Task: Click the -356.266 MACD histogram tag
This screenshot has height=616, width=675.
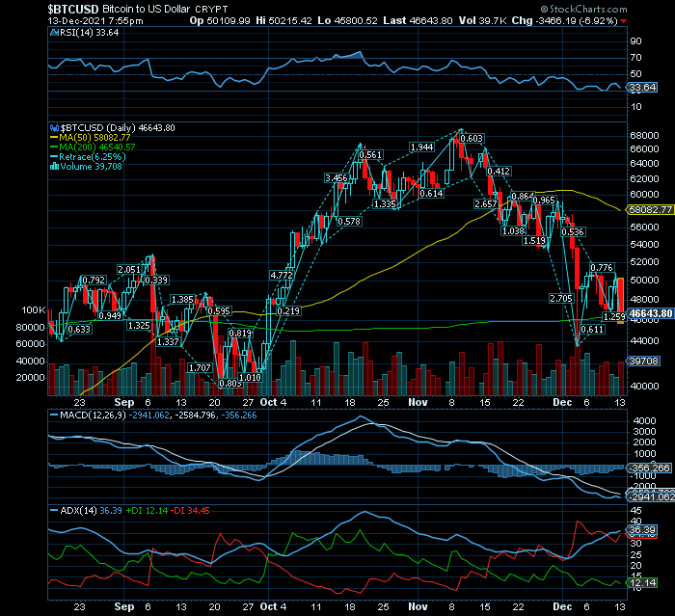Action: coord(649,468)
